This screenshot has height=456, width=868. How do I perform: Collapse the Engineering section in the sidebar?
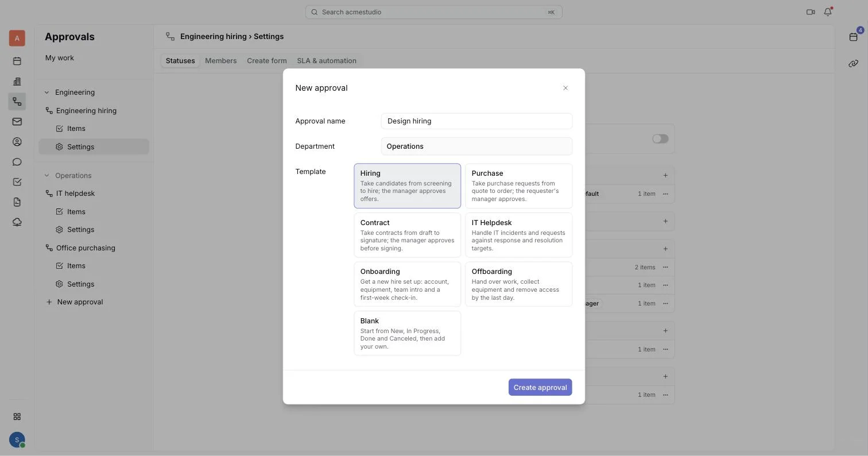[47, 92]
